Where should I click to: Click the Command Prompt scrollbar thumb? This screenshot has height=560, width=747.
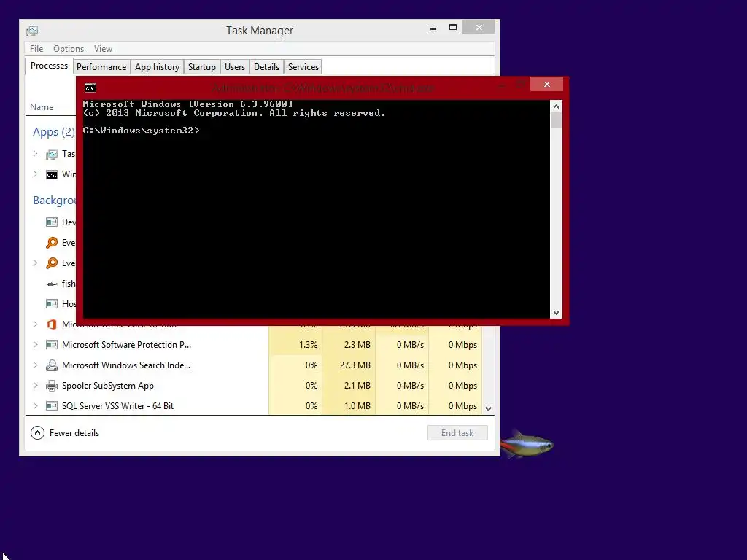click(556, 120)
